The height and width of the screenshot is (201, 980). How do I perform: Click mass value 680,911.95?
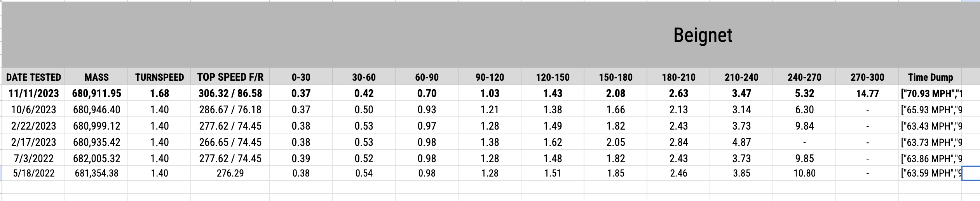pyautogui.click(x=96, y=93)
